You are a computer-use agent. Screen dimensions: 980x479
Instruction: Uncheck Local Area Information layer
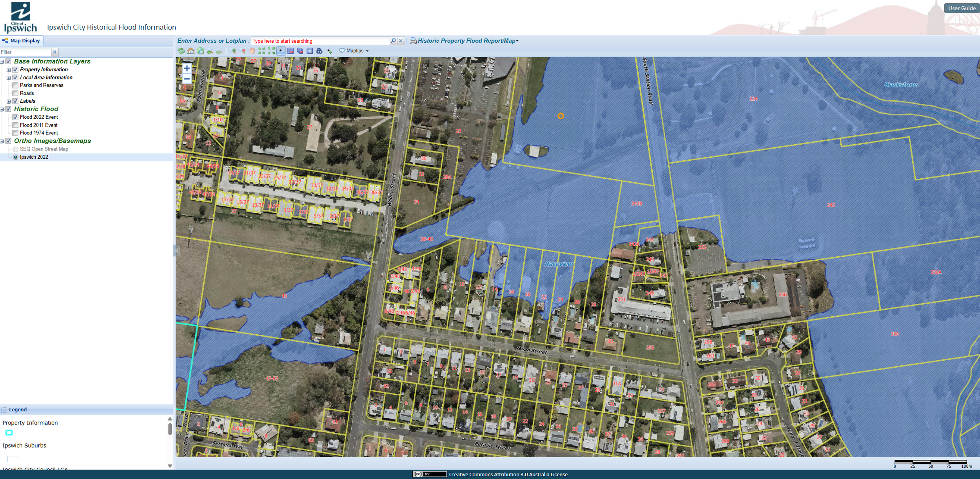click(15, 78)
